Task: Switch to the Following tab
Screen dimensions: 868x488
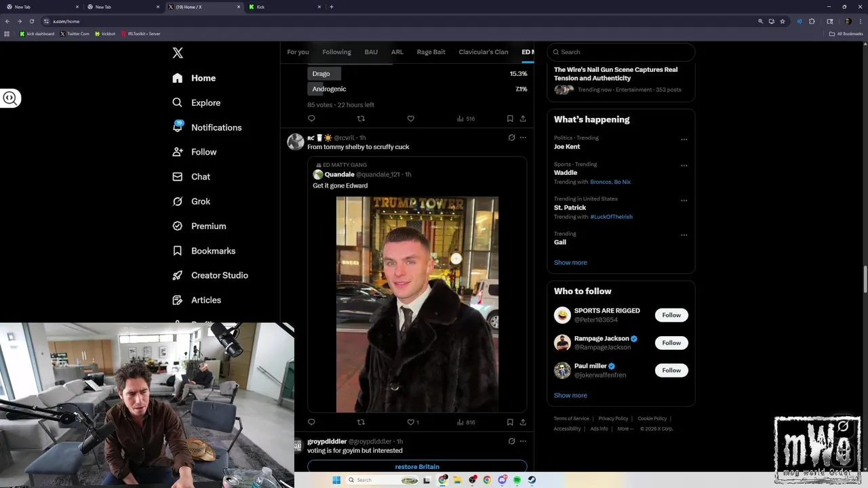Action: 336,52
